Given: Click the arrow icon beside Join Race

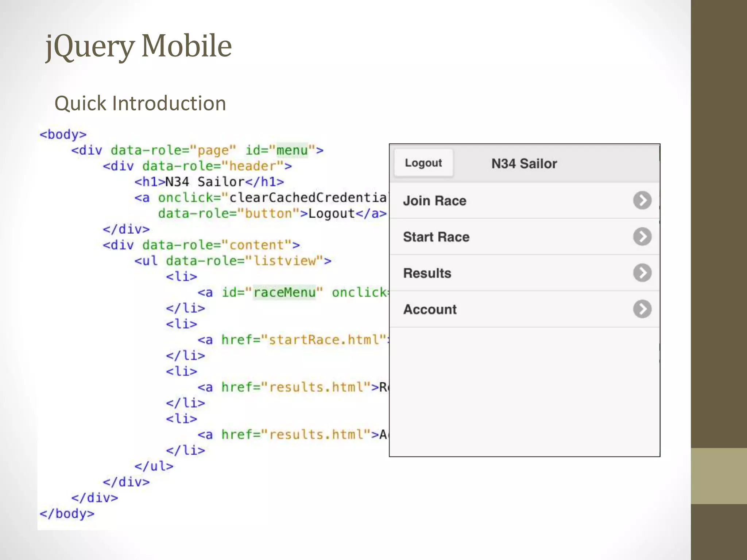Looking at the screenshot, I should [x=642, y=201].
